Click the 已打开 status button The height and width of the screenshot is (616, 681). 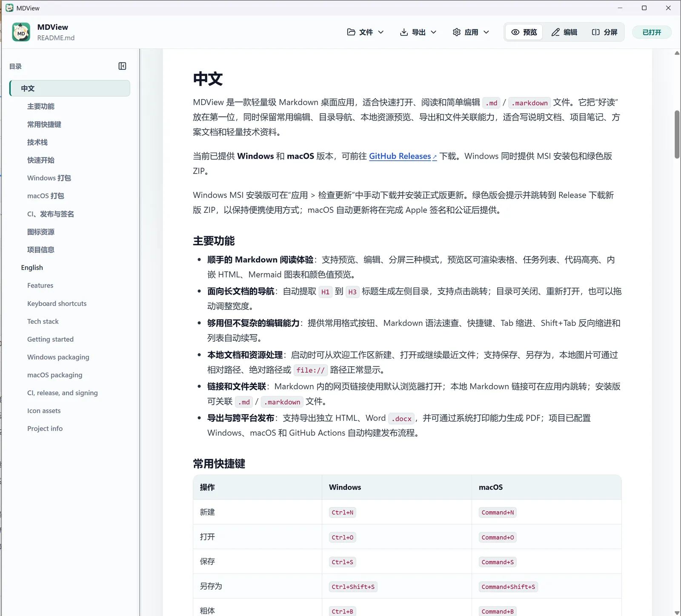(x=652, y=32)
